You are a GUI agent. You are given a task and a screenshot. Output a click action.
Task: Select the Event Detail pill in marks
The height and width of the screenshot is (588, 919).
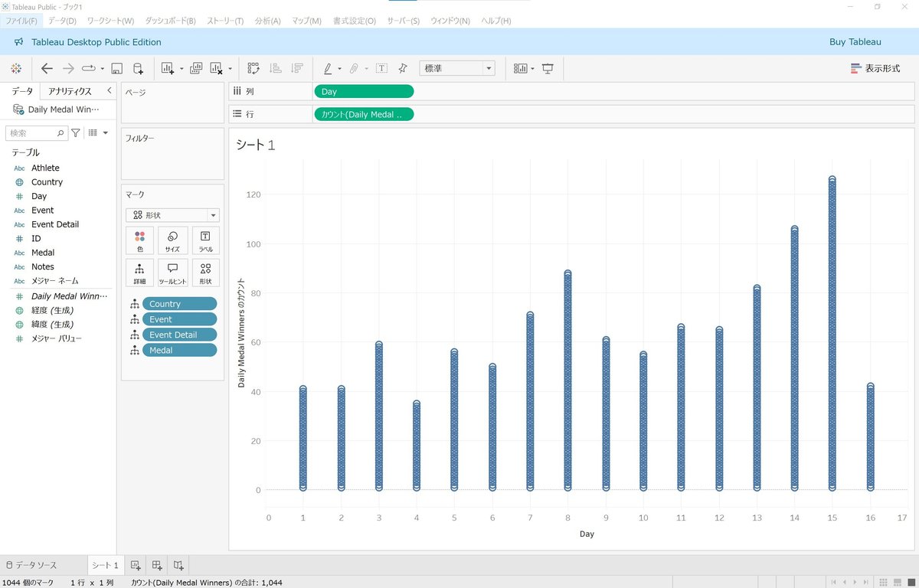click(x=179, y=335)
